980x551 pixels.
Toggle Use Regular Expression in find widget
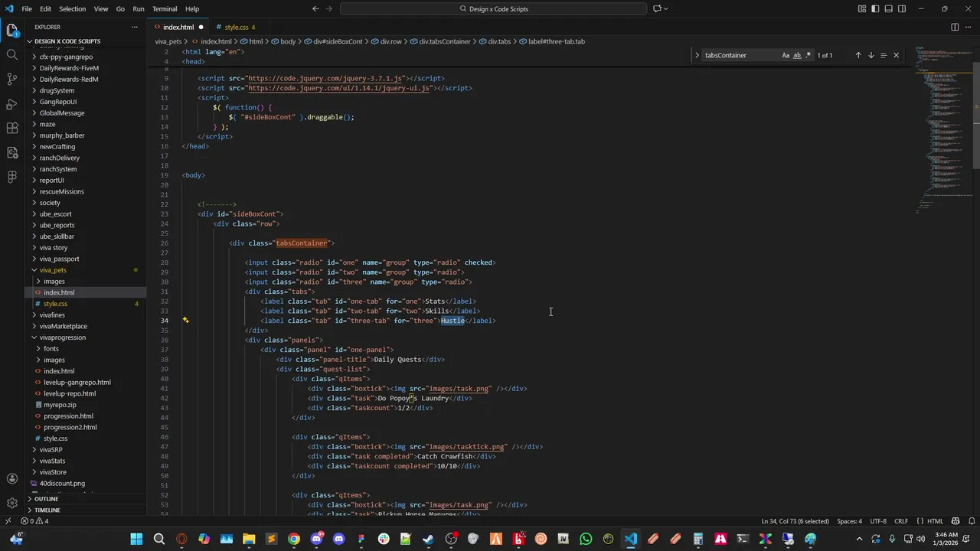[x=808, y=55]
